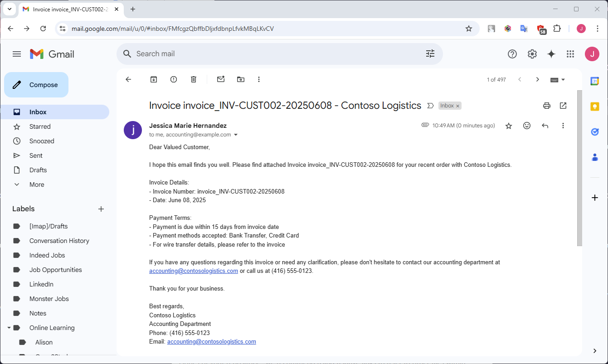608x364 pixels.
Task: Mark the email as unread
Action: (221, 79)
